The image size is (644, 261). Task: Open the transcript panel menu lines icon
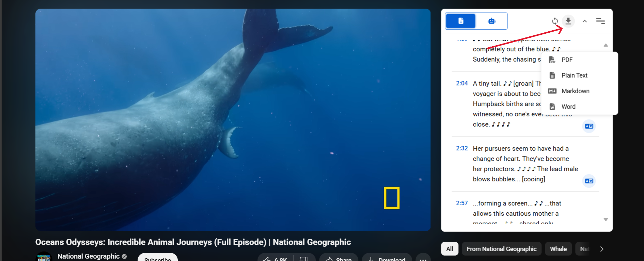coord(600,21)
